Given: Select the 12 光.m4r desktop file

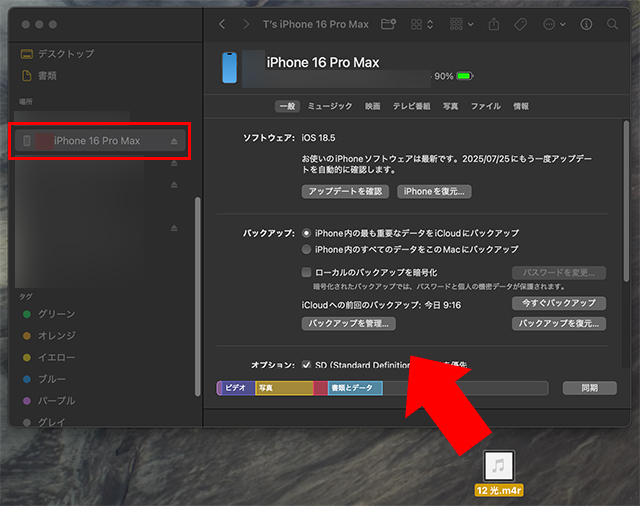Looking at the screenshot, I should [x=498, y=473].
